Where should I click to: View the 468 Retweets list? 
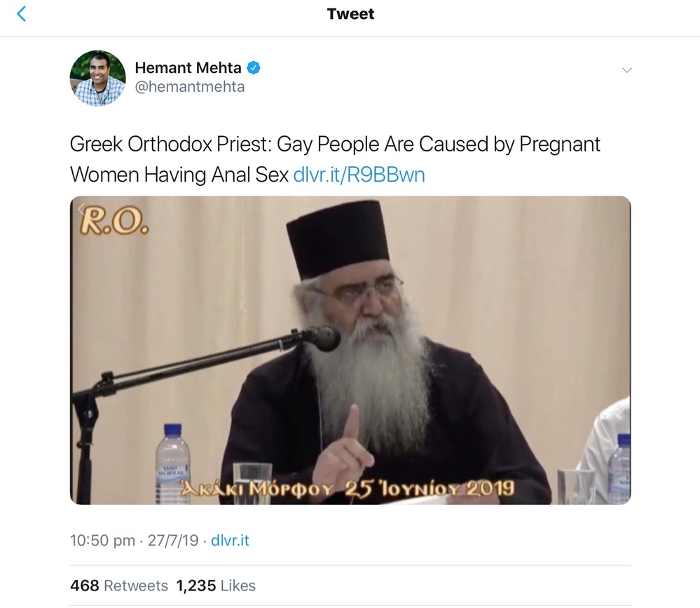click(119, 586)
